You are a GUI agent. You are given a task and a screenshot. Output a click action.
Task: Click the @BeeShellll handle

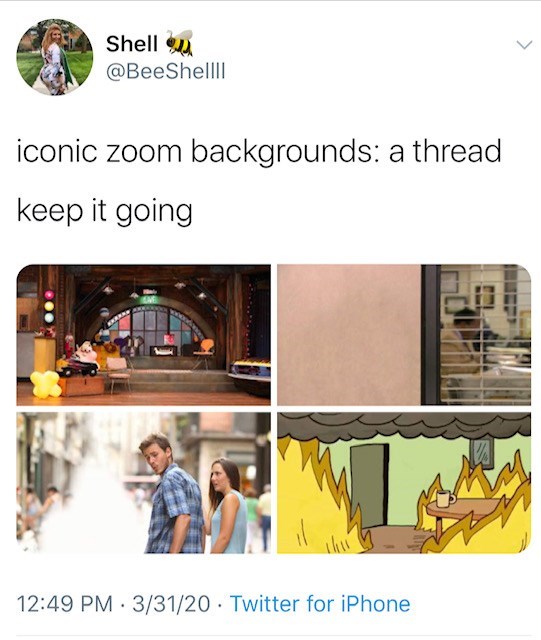(165, 71)
